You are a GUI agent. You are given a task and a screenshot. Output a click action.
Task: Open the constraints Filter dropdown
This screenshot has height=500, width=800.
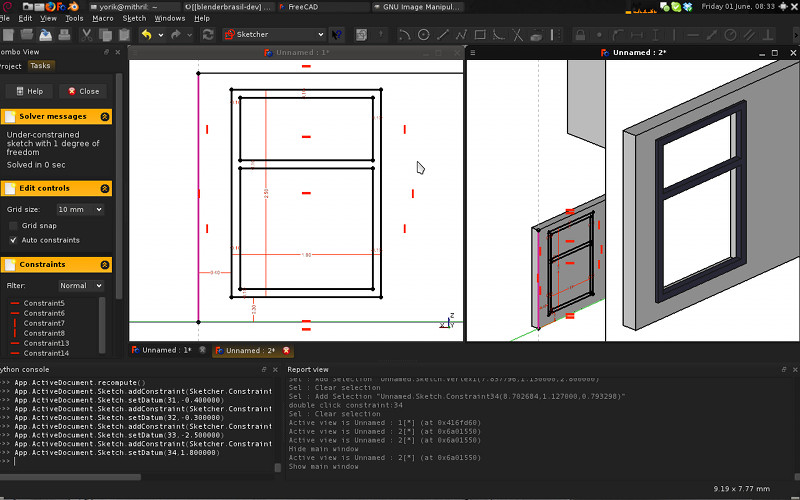79,286
